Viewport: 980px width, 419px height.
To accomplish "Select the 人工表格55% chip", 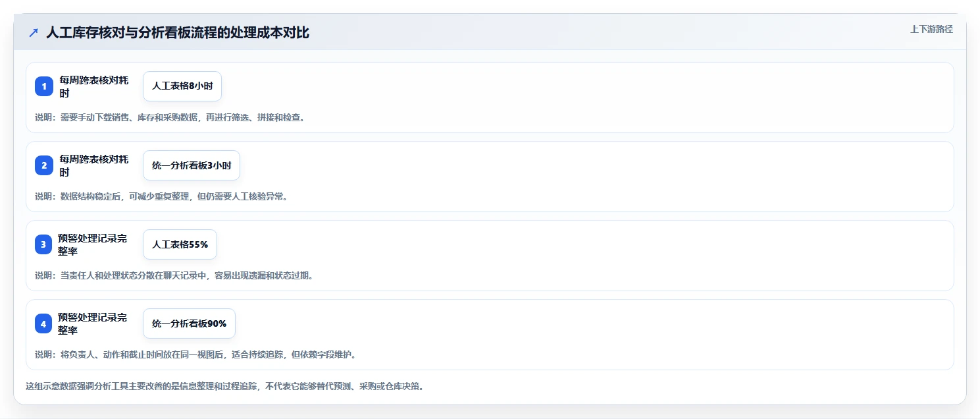I will click(180, 244).
